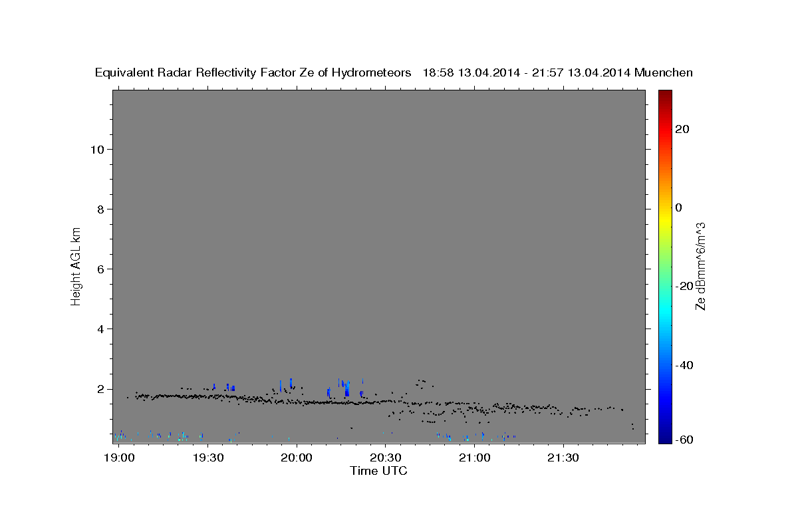The height and width of the screenshot is (532, 798).
Task: Click the scattered dots above 2 km near 20:42
Action: 424,383
